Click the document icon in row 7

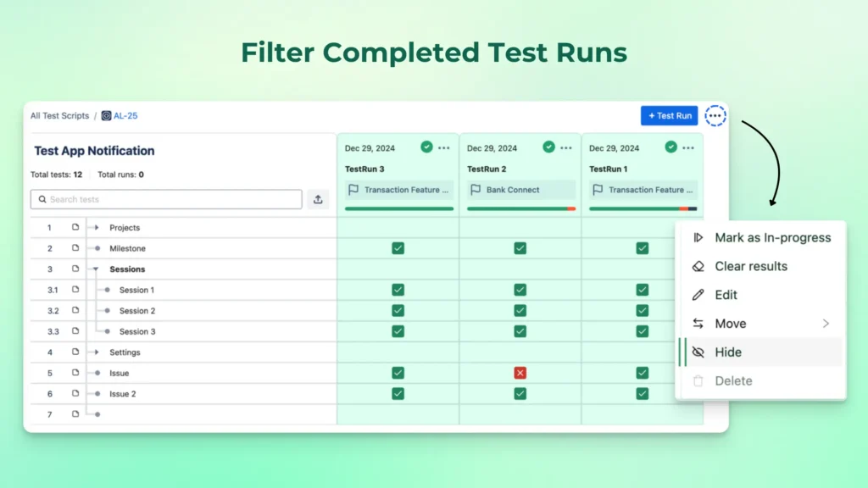point(75,413)
